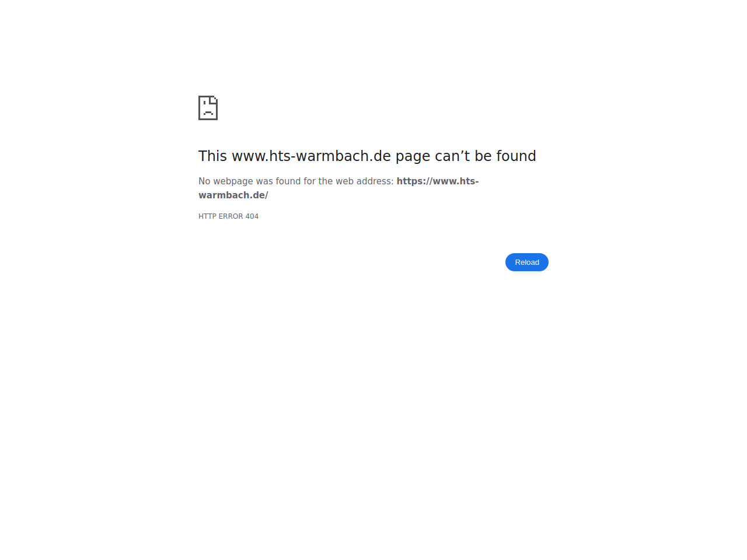747x560 pixels.
Task: Click the bold https://www.hts- URL text
Action: point(438,181)
